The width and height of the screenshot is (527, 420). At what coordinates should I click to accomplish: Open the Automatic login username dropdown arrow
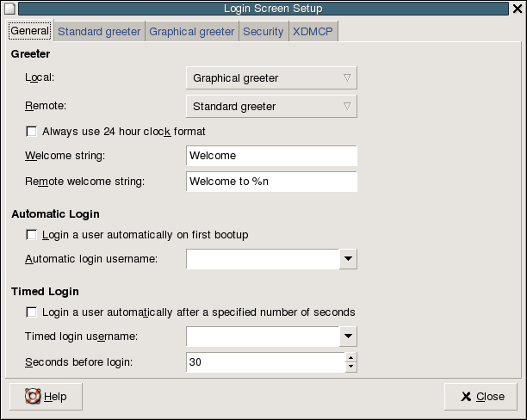pyautogui.click(x=348, y=258)
